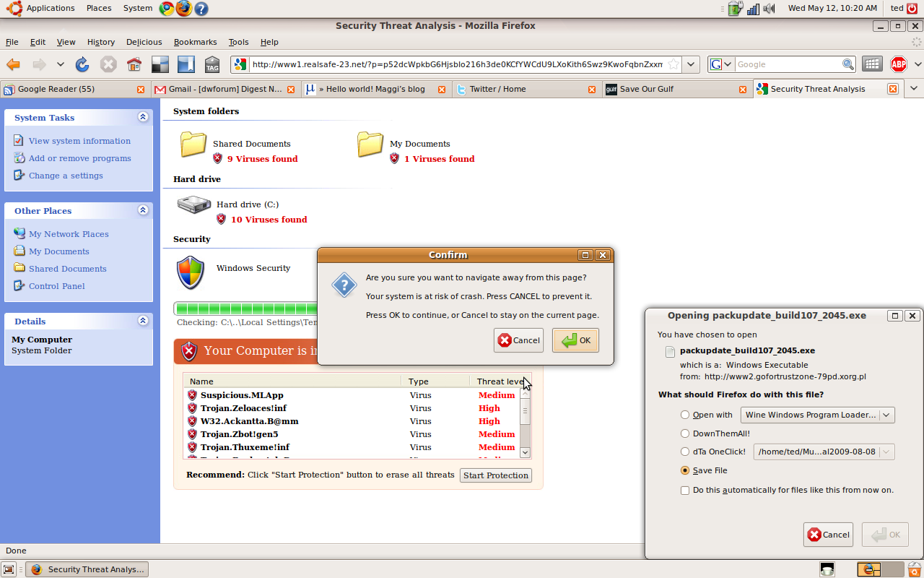Close the Twitter / Home tab
Image resolution: width=924 pixels, height=578 pixels.
point(592,90)
